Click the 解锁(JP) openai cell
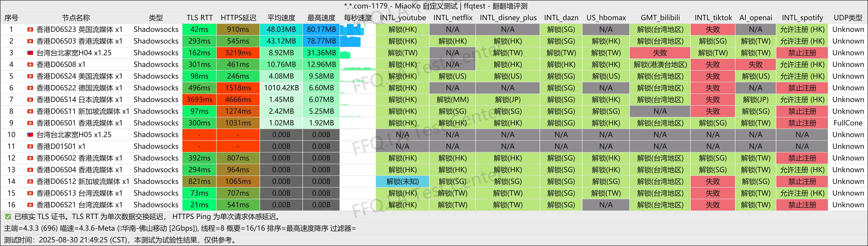The image size is (868, 246). pos(756,100)
